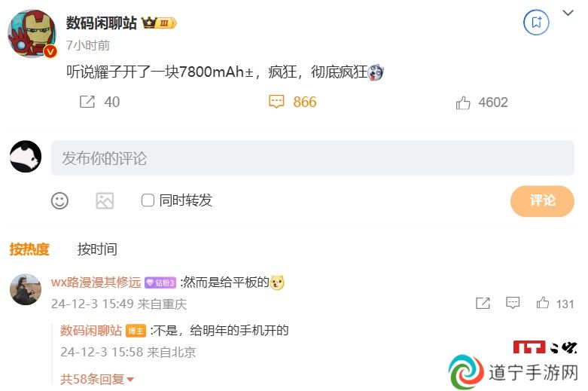Reply to the wx路漫漫其修远 comment
The height and width of the screenshot is (391, 588).
coord(513,303)
